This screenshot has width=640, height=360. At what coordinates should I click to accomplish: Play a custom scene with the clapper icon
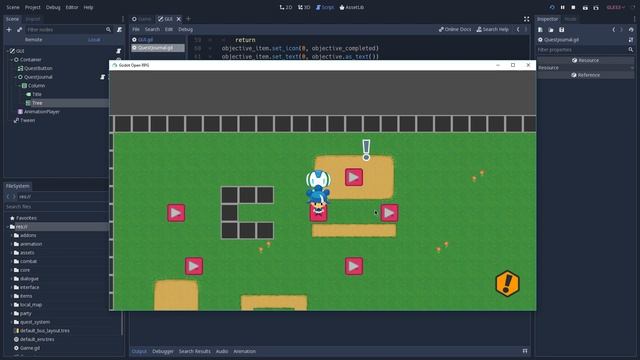[x=596, y=7]
